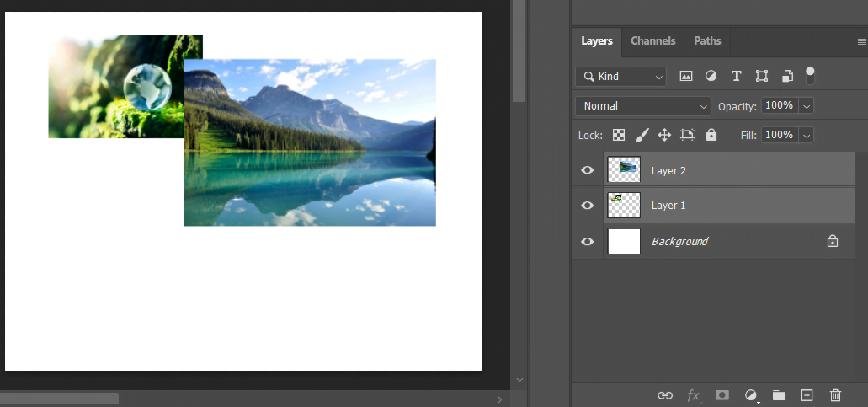
Task: Click the canvas horizontal scrollbar thumb
Action: coord(59,399)
